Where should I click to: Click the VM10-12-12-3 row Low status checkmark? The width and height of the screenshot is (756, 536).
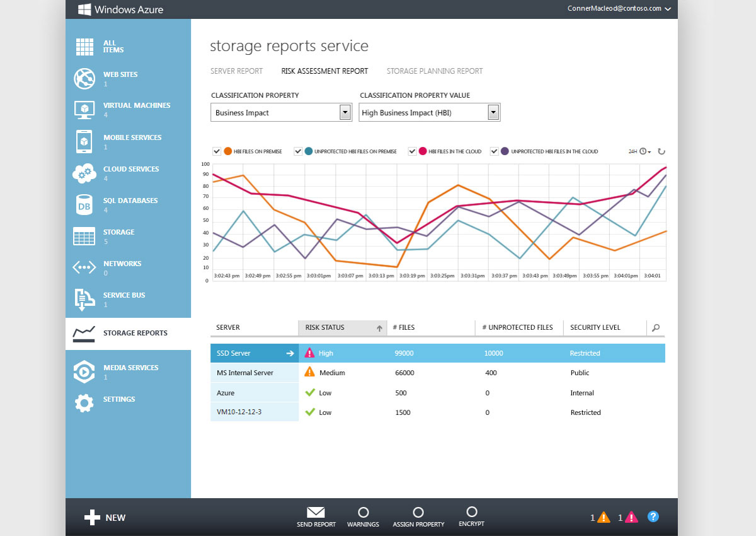309,412
